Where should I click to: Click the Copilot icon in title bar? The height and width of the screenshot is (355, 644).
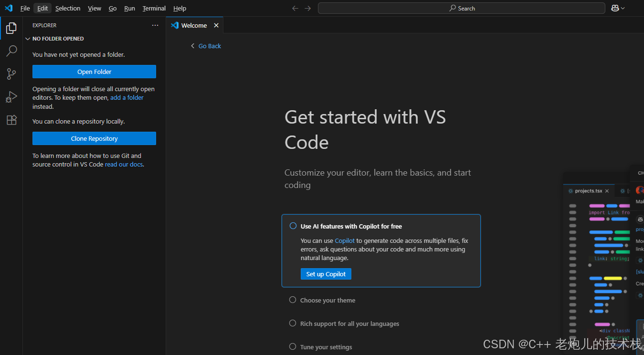(x=615, y=8)
